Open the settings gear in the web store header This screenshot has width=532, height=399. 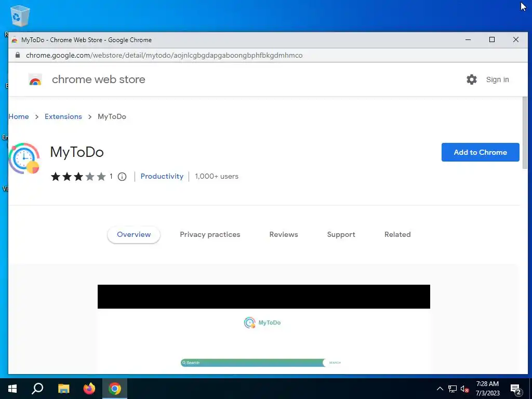click(x=471, y=79)
